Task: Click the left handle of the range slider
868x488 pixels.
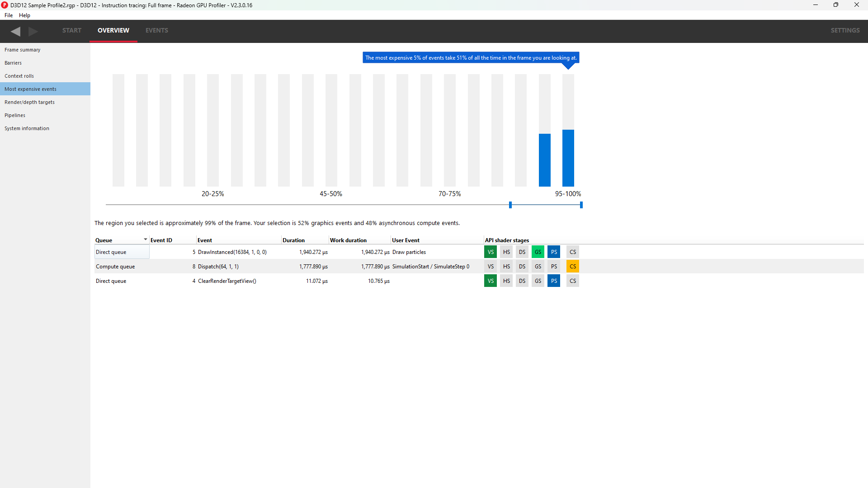Action: click(510, 205)
